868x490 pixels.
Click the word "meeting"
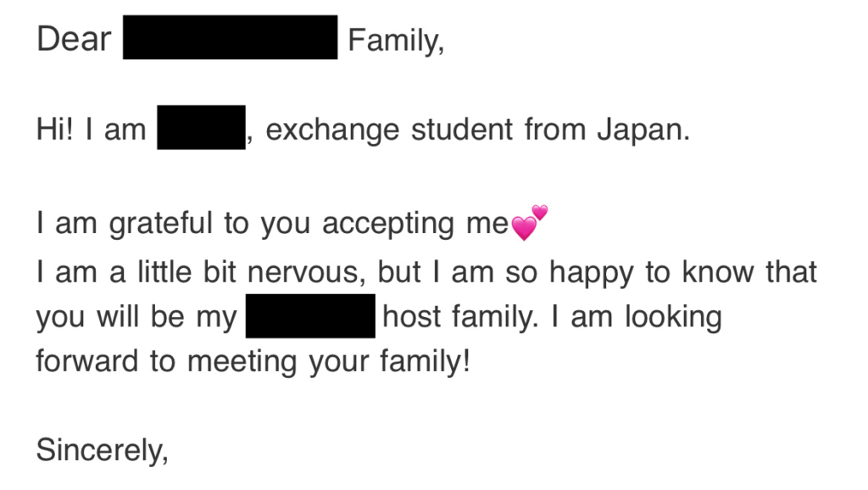click(x=242, y=362)
